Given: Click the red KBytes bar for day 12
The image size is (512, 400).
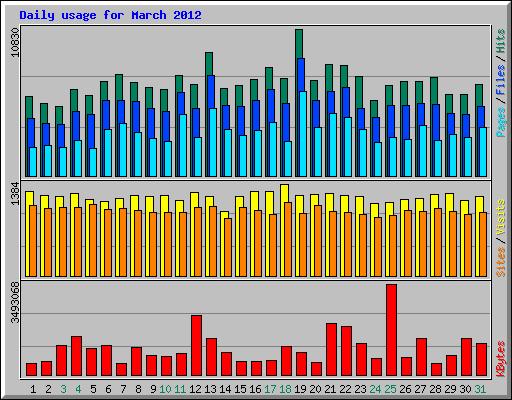Looking at the screenshot, I should click(x=196, y=346).
